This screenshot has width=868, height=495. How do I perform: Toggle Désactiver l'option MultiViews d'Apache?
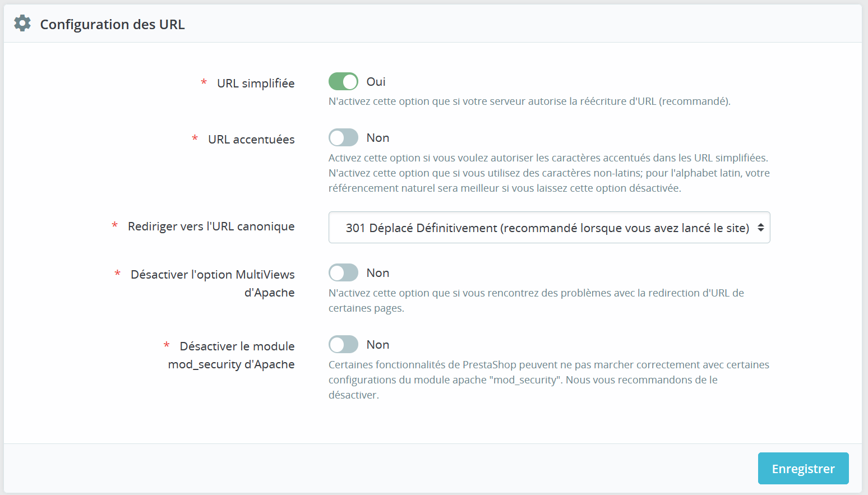[x=343, y=272]
